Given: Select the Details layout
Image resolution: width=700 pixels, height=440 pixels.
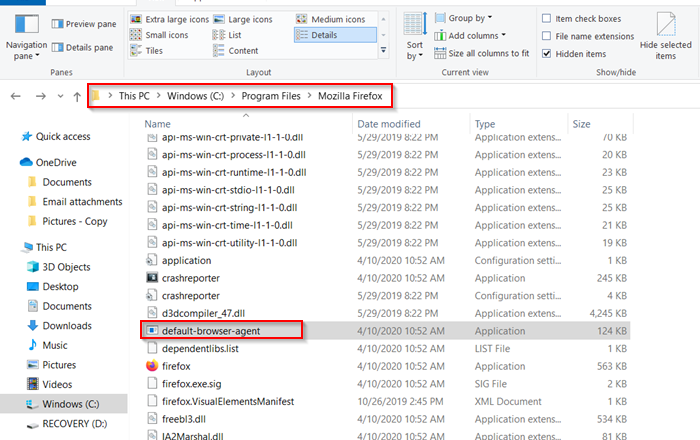Looking at the screenshot, I should (335, 35).
